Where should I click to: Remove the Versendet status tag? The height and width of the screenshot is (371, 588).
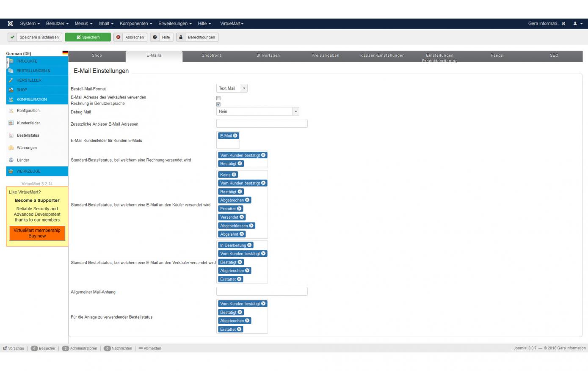pos(242,217)
